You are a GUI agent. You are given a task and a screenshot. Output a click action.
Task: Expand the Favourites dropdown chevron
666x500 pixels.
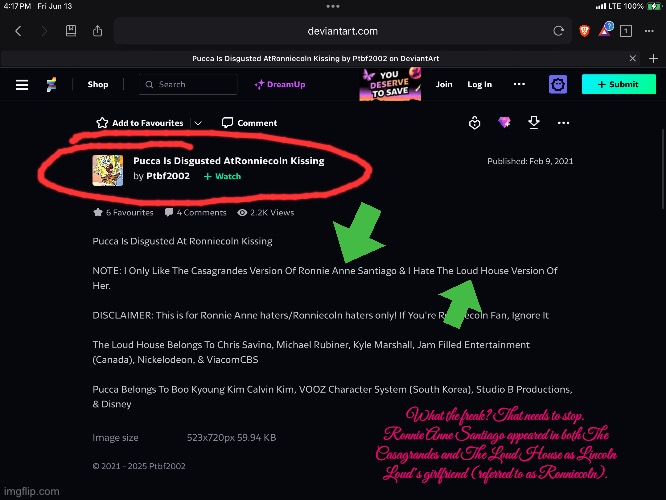click(x=198, y=123)
